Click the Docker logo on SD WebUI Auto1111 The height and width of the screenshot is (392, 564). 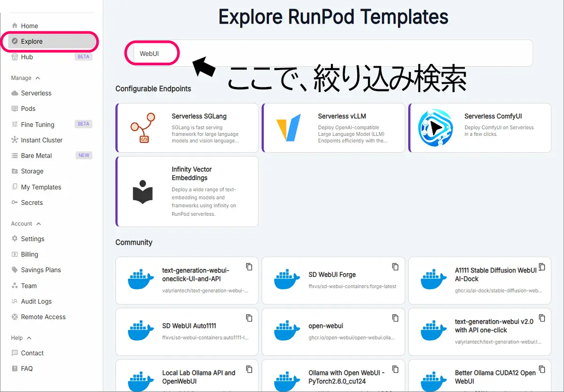coord(141,331)
